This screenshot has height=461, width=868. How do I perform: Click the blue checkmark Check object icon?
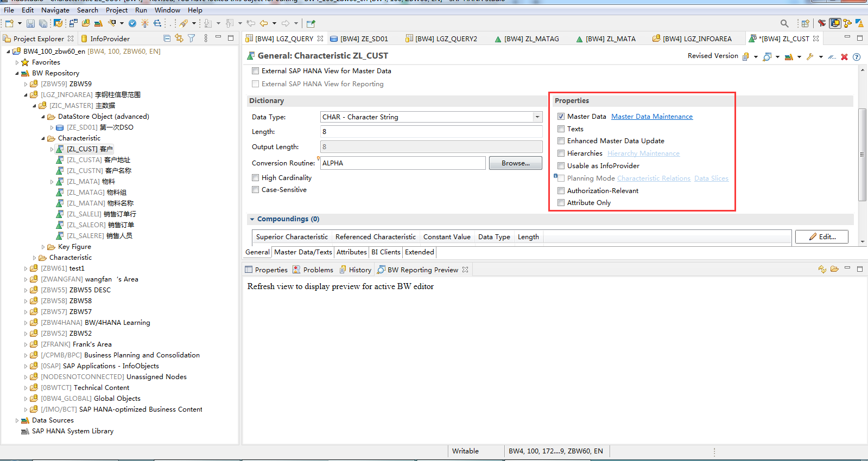pos(132,23)
